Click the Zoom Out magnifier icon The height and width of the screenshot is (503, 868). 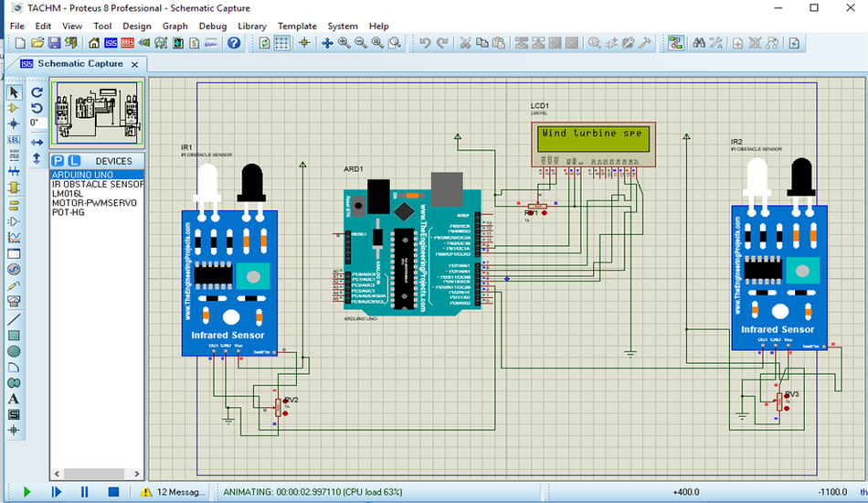click(360, 43)
